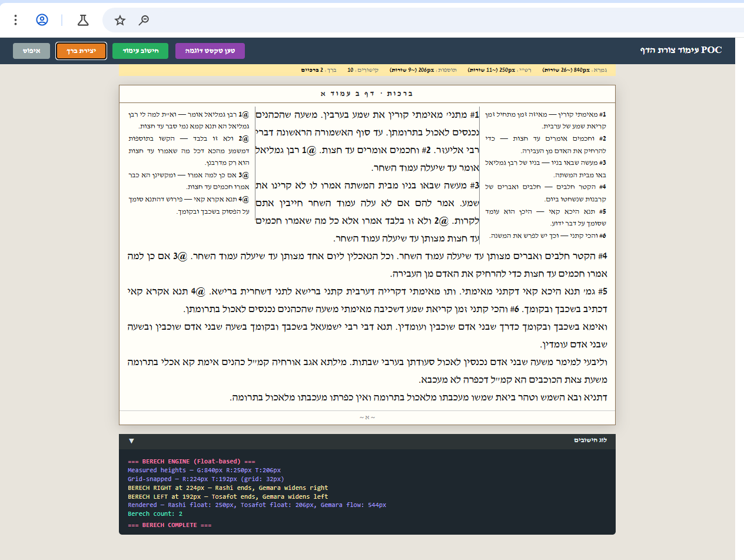
Task: Click Tosafot comment @1 רבן גמליאל אומר
Action: 188,120
